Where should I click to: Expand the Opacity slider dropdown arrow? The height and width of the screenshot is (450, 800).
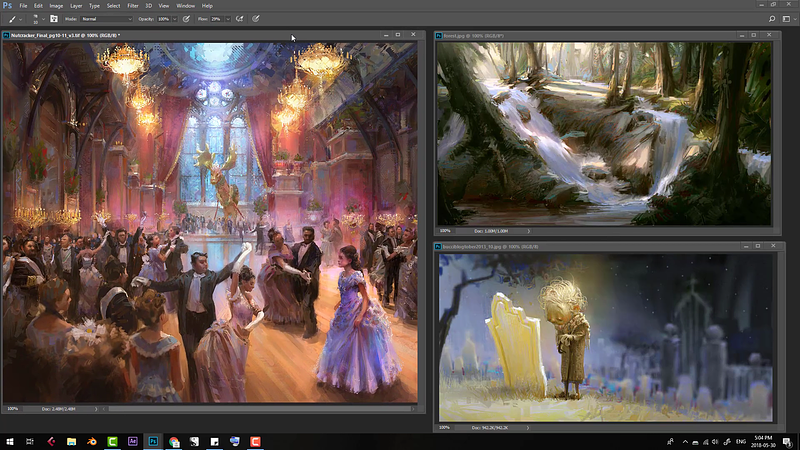click(174, 18)
